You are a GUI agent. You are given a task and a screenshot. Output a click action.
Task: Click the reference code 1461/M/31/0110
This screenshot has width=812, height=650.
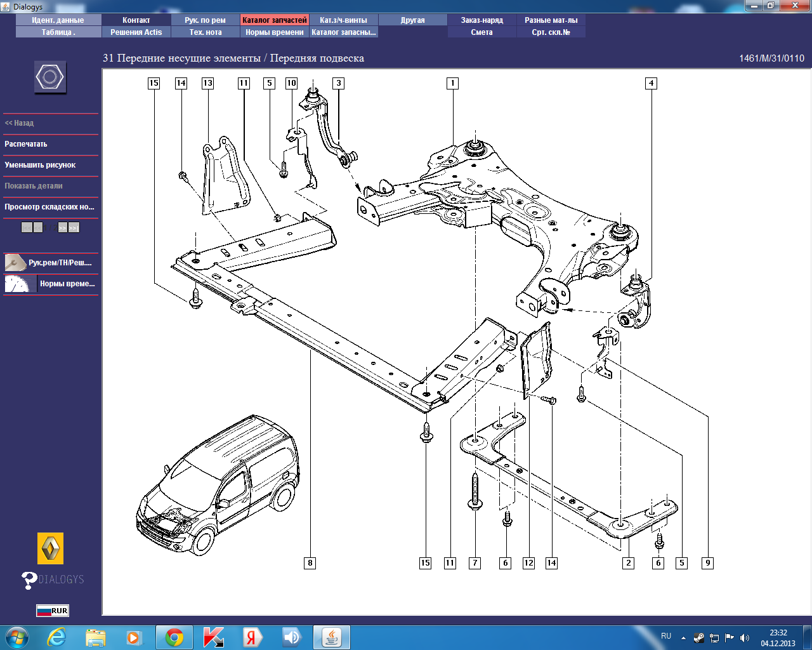click(771, 58)
